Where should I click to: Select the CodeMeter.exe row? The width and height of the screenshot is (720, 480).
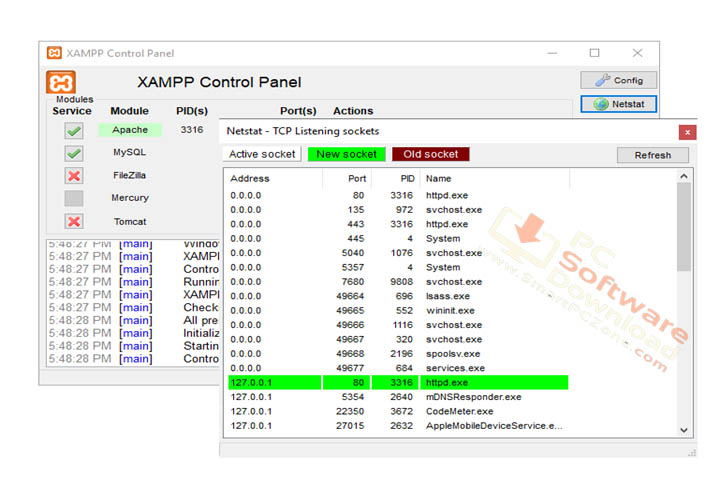click(x=398, y=411)
